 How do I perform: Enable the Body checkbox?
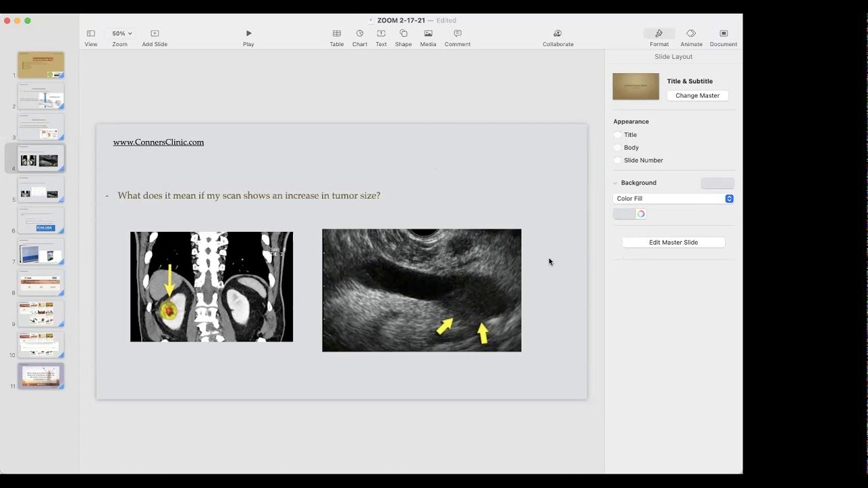tap(618, 148)
